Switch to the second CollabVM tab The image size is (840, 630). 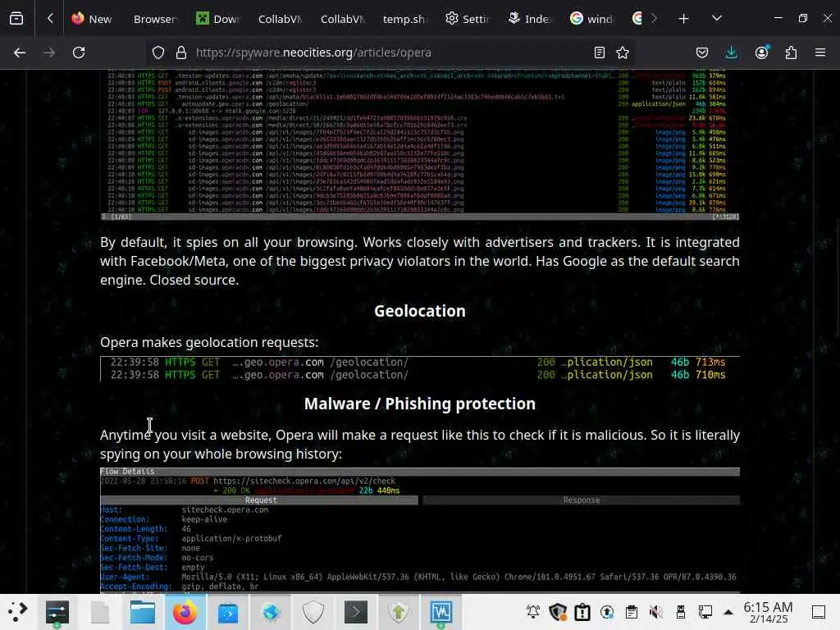click(x=342, y=19)
